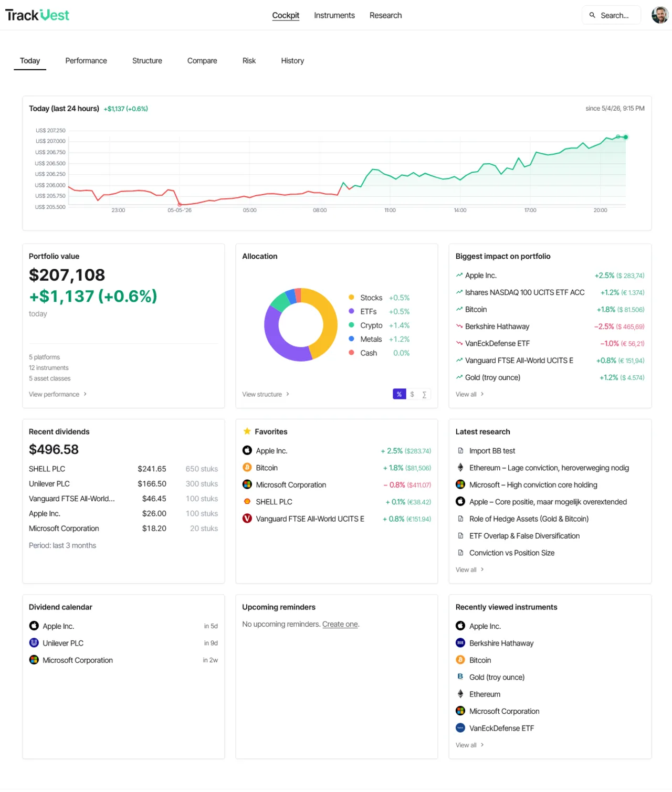Open the Instruments menu
The image size is (672, 792).
[334, 15]
